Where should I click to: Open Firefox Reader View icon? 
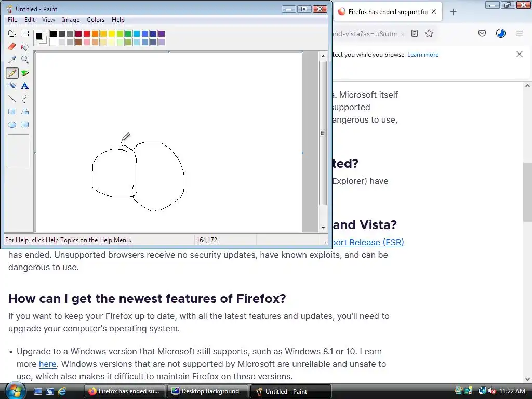414,33
